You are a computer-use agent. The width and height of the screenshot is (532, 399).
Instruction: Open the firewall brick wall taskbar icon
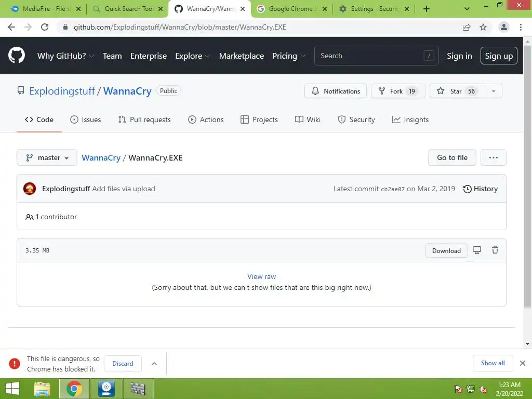coord(138,389)
